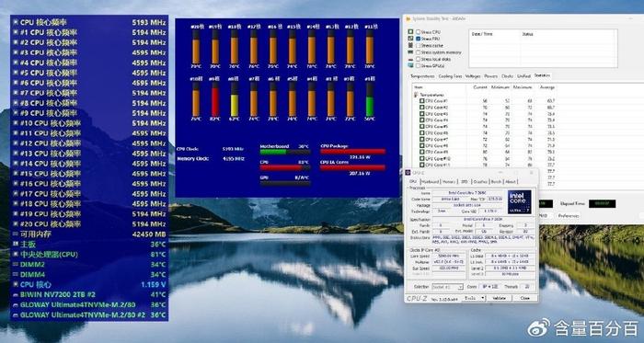
Task: Open the Socket #1 selection dropdown
Action: (x=448, y=287)
